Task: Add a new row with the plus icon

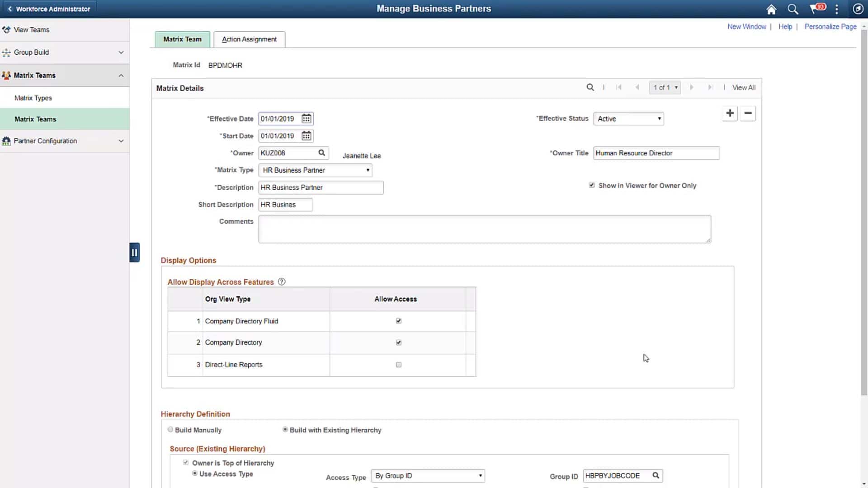Action: [x=730, y=113]
